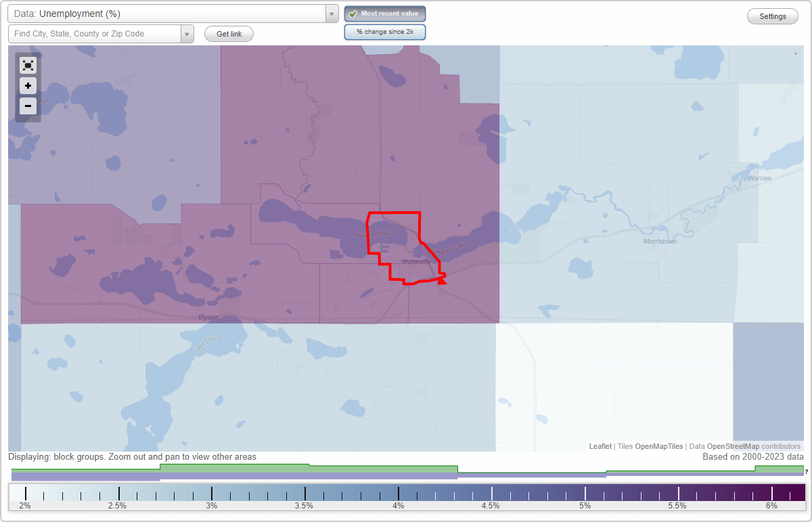Click the 'Displaying: block groups' status text
The image size is (812, 522).
pyautogui.click(x=133, y=457)
